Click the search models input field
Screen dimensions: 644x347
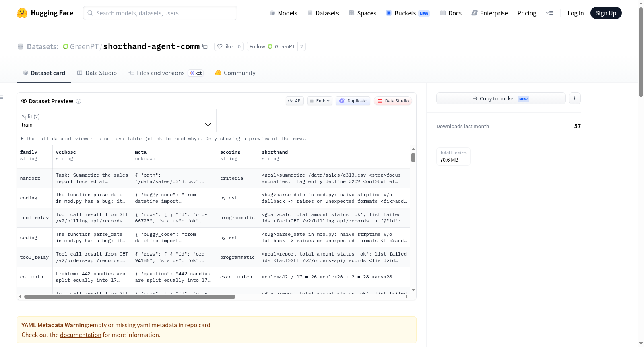160,13
